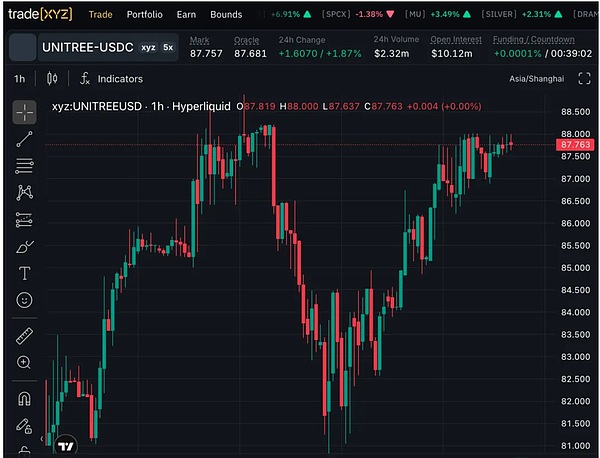Open the Bounds tab
Viewport: 600px width, 458px height.
click(226, 15)
